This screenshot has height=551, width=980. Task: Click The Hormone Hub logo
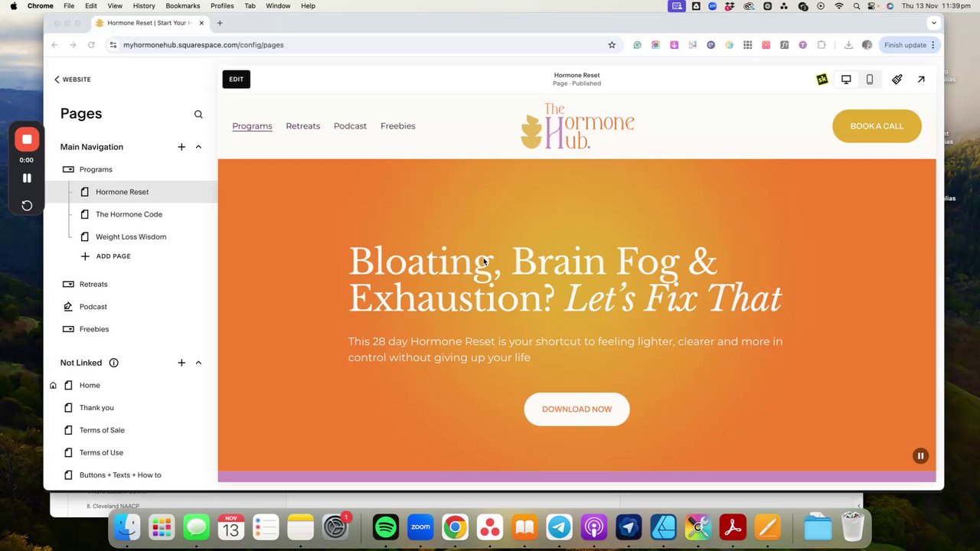point(577,126)
